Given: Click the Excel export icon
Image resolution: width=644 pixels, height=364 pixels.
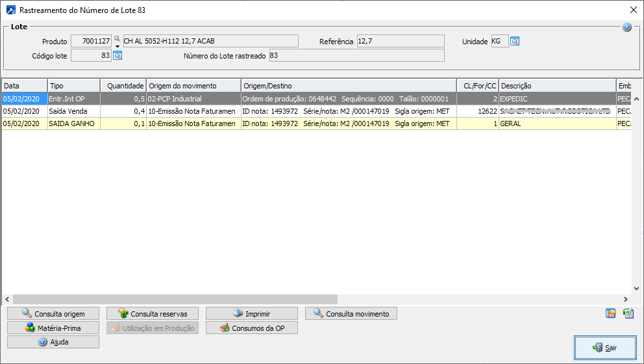Looking at the screenshot, I should [x=628, y=313].
